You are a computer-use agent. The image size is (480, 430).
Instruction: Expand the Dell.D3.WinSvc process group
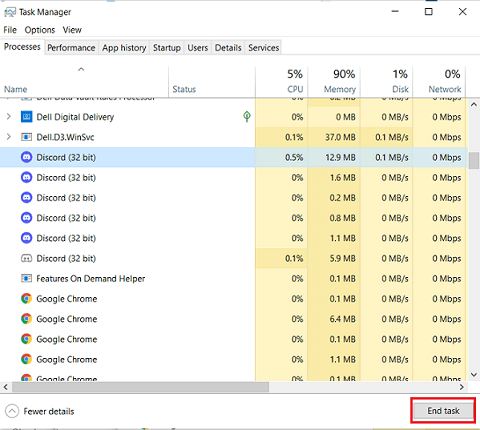pos(9,137)
